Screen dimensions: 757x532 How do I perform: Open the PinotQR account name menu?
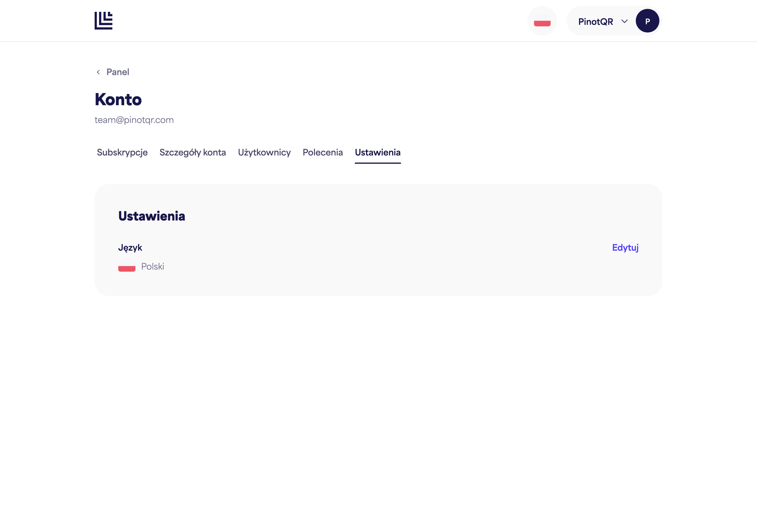click(596, 21)
